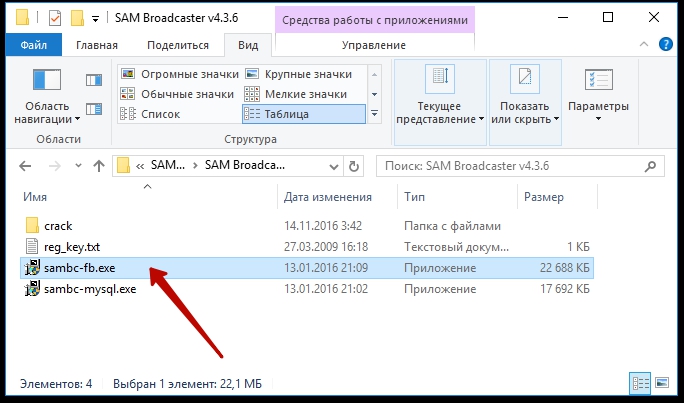Choose Список layout

(150, 114)
